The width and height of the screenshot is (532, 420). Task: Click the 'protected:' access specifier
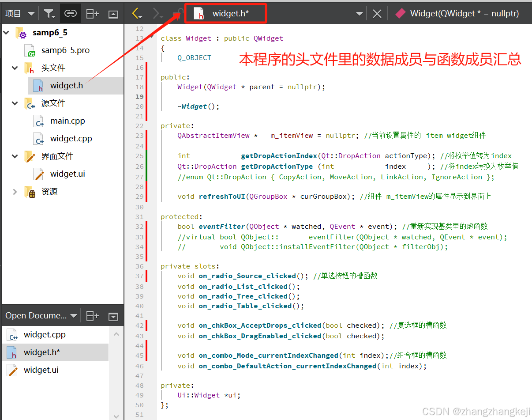(181, 217)
